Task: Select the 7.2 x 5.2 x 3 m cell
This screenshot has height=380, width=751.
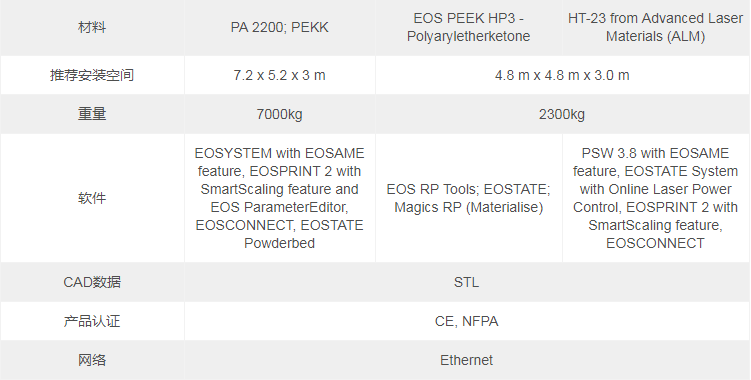Action: point(280,75)
